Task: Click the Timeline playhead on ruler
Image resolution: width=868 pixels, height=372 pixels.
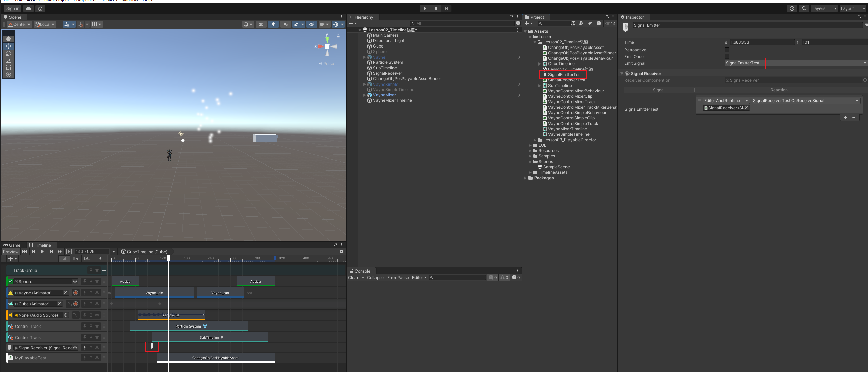Action: (168, 258)
